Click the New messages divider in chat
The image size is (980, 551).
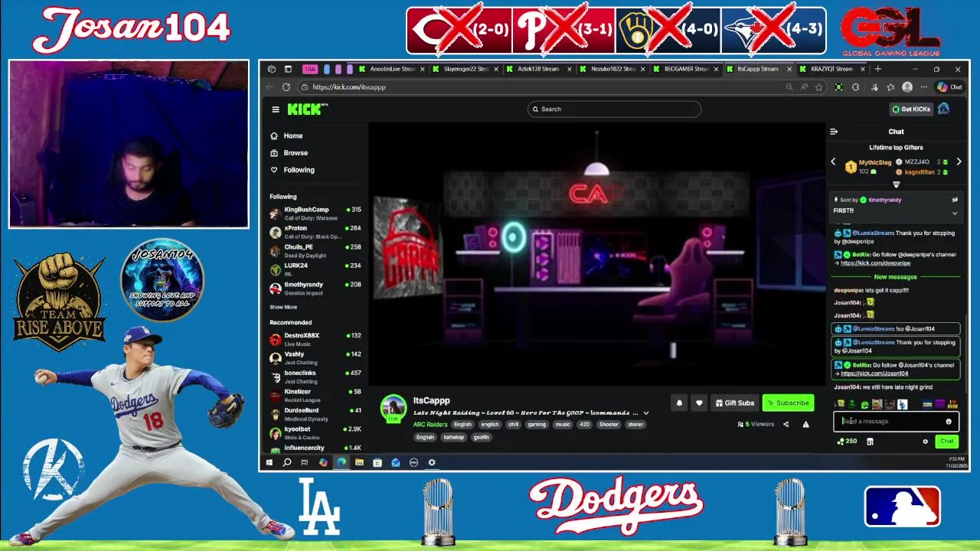[x=896, y=277]
